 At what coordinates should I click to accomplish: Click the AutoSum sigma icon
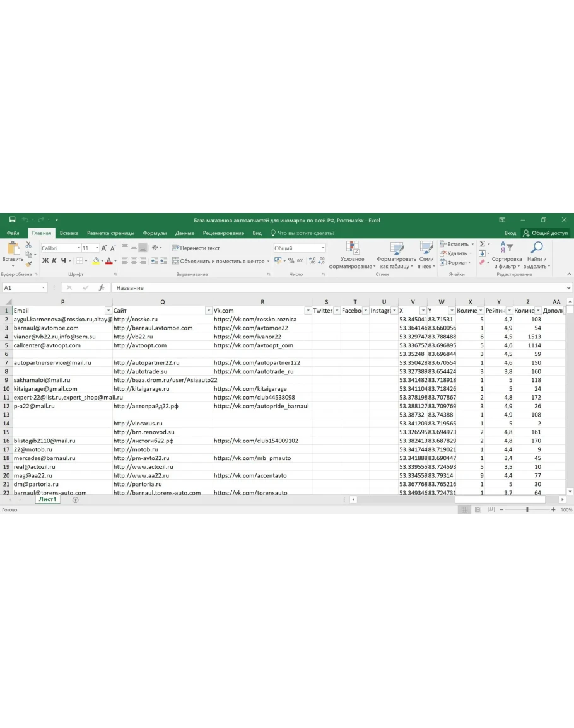click(x=483, y=244)
